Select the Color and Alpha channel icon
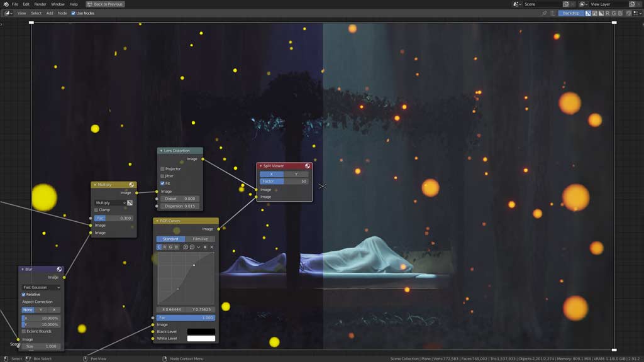The image size is (644, 362). [x=588, y=13]
